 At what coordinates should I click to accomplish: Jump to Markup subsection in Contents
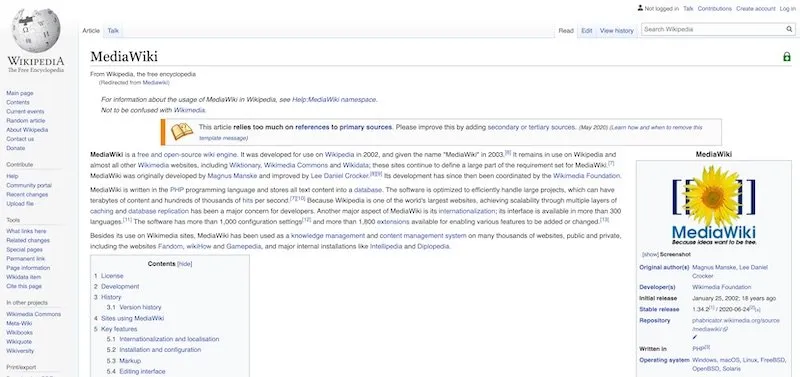pos(130,361)
